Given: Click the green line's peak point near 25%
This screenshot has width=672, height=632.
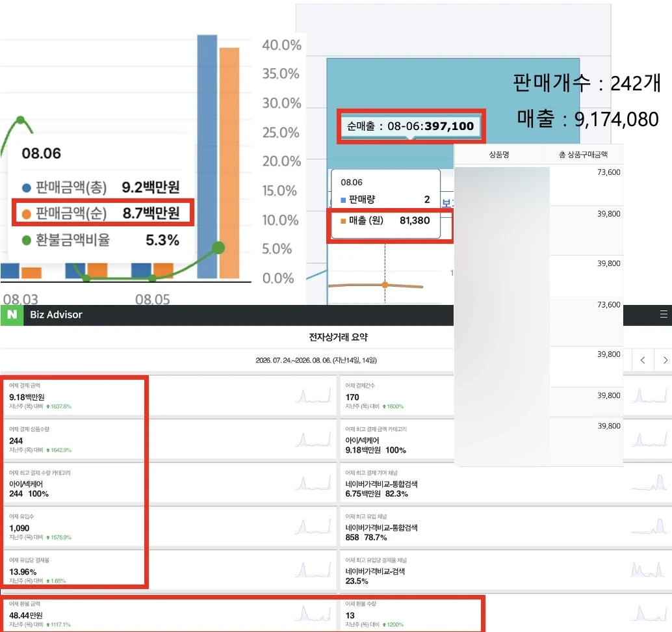Looking at the screenshot, I should tap(21, 120).
